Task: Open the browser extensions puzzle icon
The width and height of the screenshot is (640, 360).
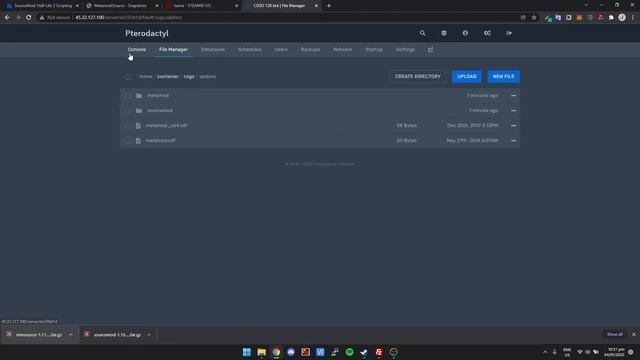Action: pos(611,18)
